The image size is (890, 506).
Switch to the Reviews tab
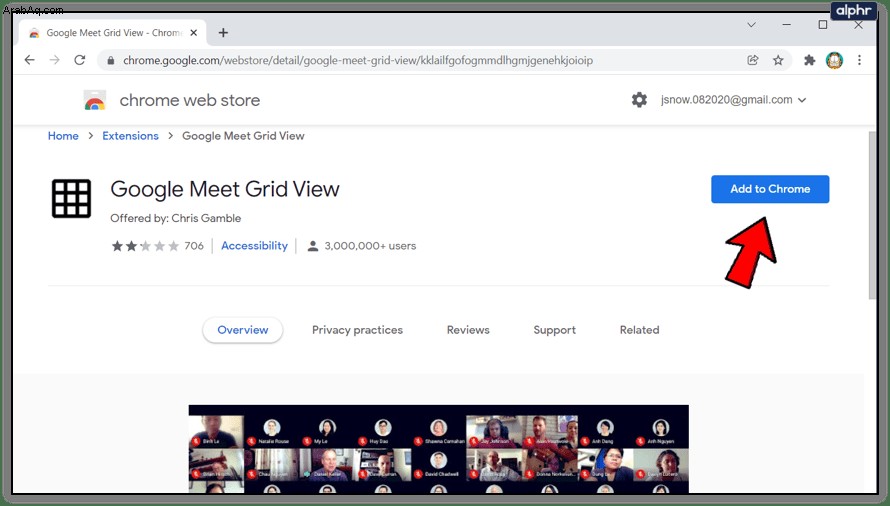point(468,330)
